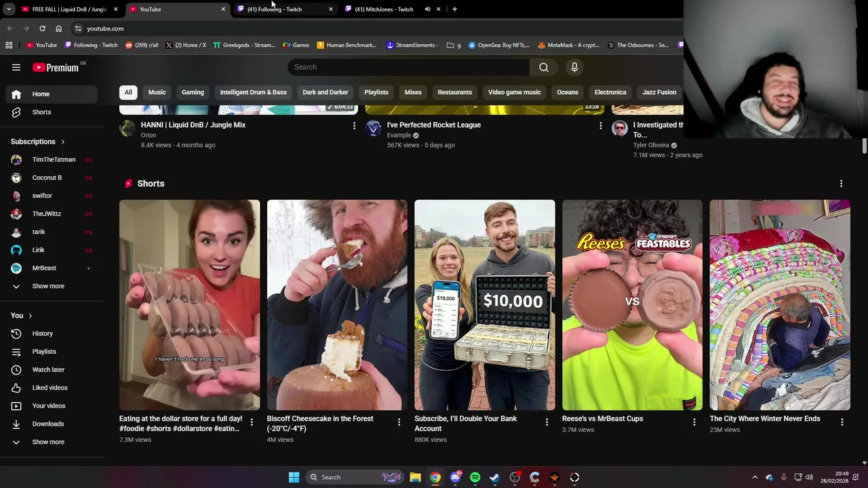868x488 pixels.
Task: Start voice search with the microphone
Action: pos(574,67)
